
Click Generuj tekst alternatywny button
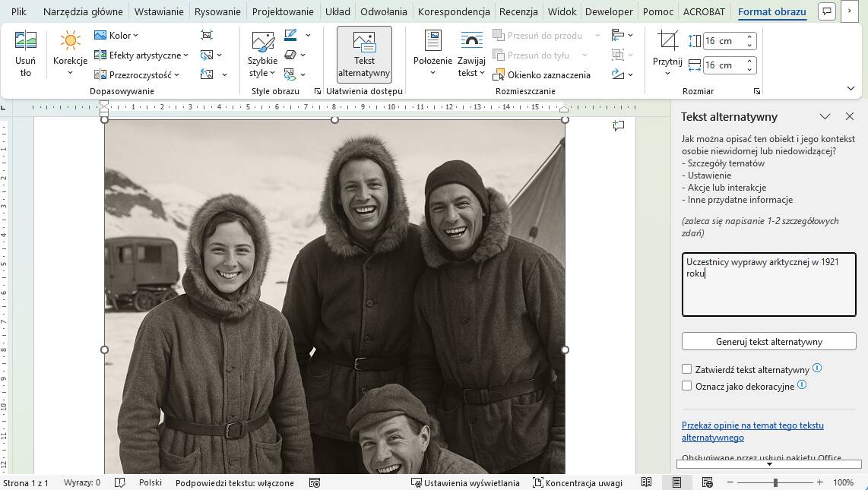coord(768,341)
